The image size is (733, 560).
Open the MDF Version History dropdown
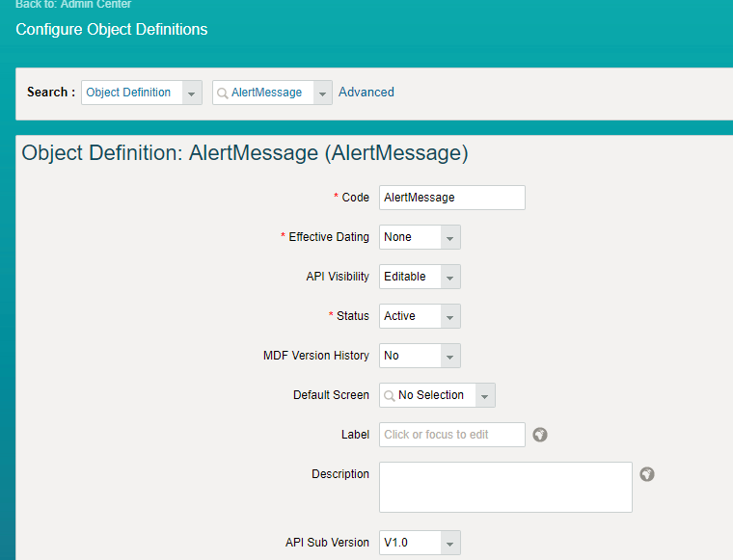coord(450,356)
